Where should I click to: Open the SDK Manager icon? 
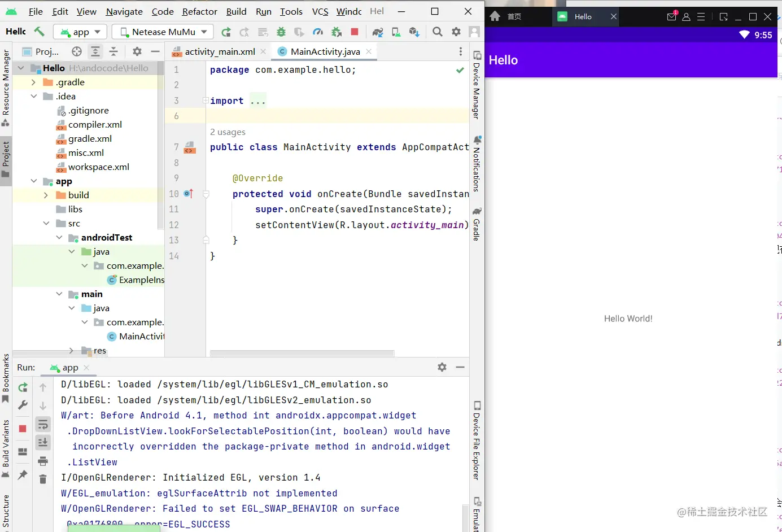[x=414, y=32]
